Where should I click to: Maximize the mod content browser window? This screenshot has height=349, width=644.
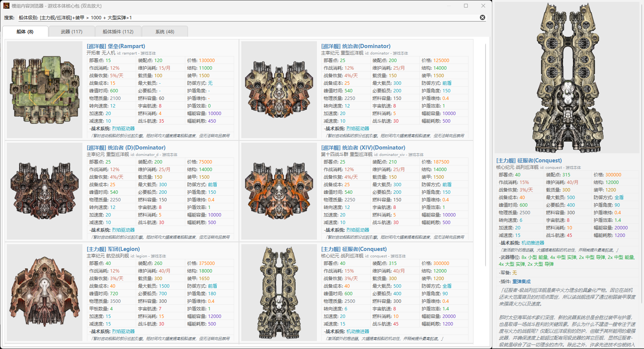click(x=466, y=6)
